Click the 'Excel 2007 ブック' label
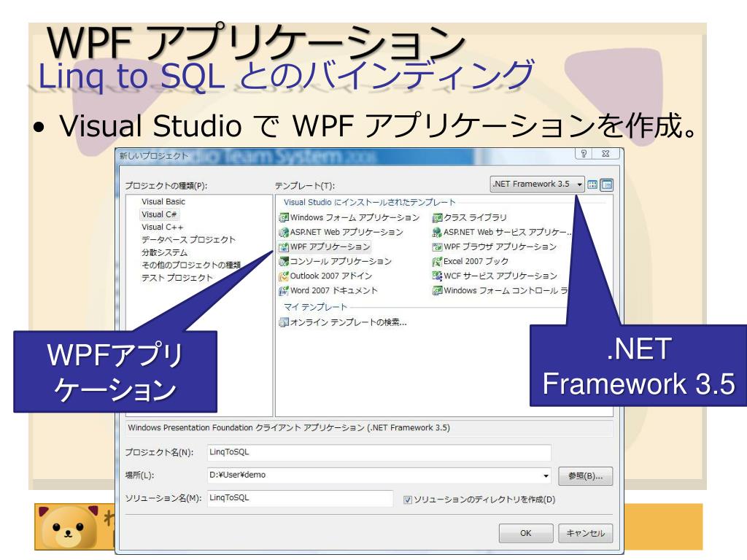Screen dimensions: 747x560 point(476,262)
